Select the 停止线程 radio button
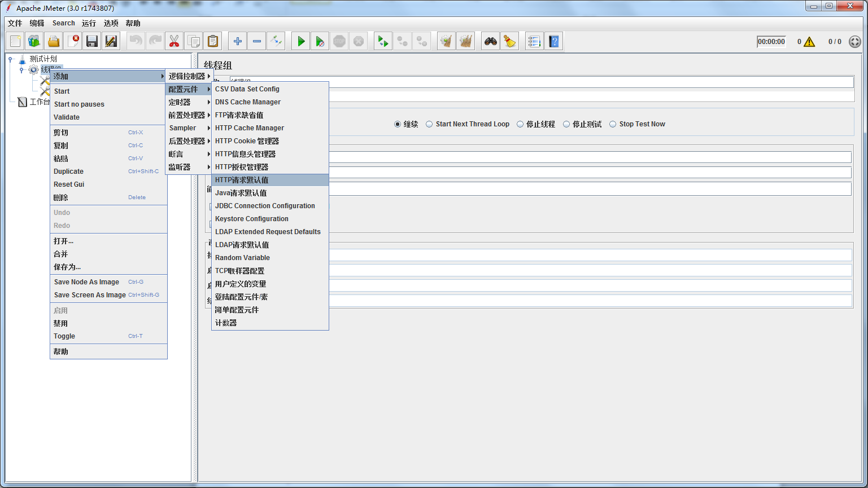 (x=520, y=124)
